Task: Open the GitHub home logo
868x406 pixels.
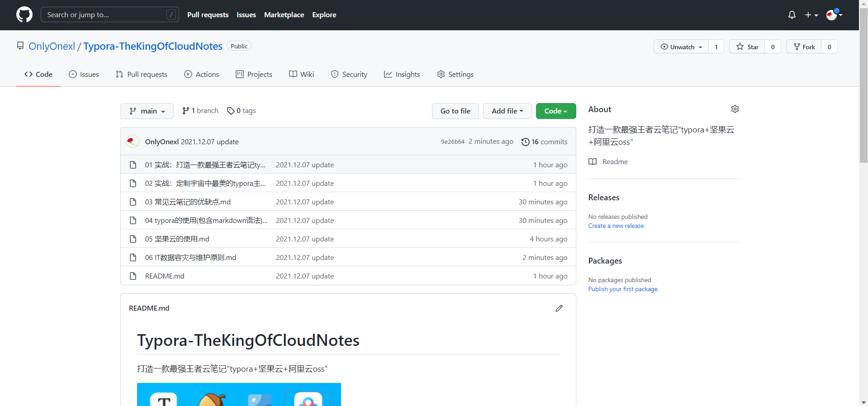Action: click(x=24, y=14)
